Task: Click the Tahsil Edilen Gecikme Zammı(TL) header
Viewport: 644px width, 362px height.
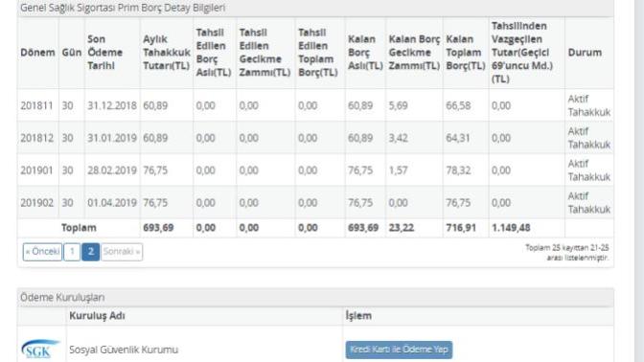Action: click(x=264, y=53)
